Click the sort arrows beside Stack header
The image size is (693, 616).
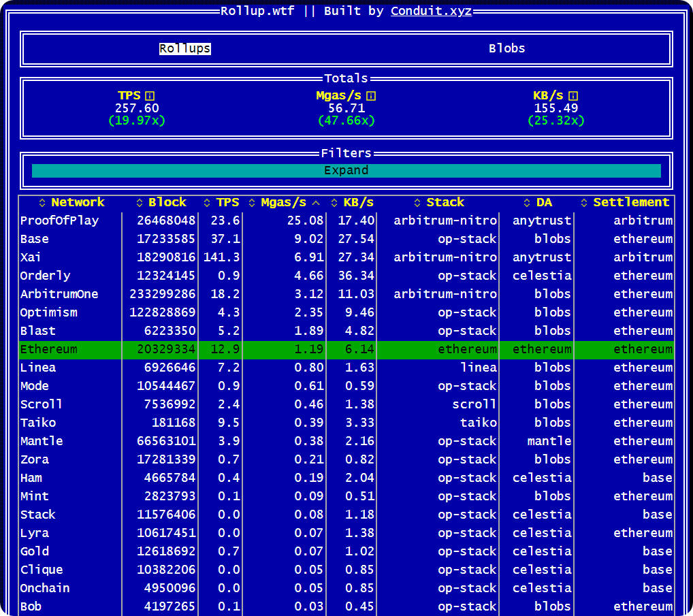417,202
